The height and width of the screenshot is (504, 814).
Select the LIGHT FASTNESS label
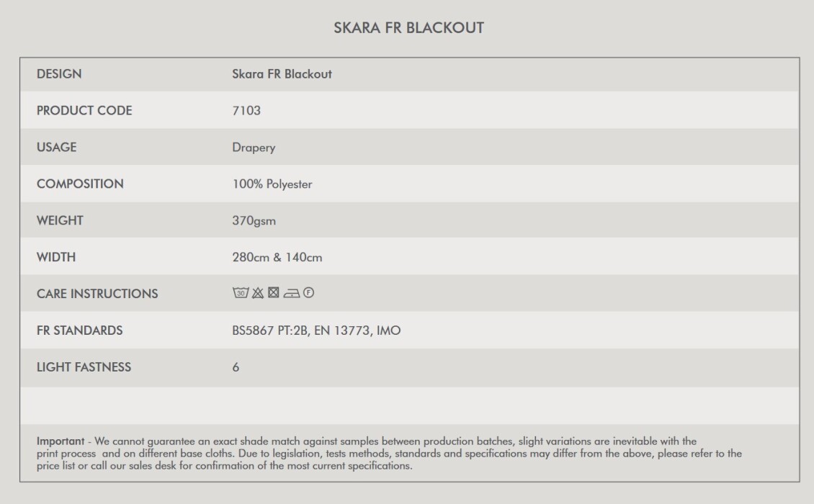[x=84, y=367]
